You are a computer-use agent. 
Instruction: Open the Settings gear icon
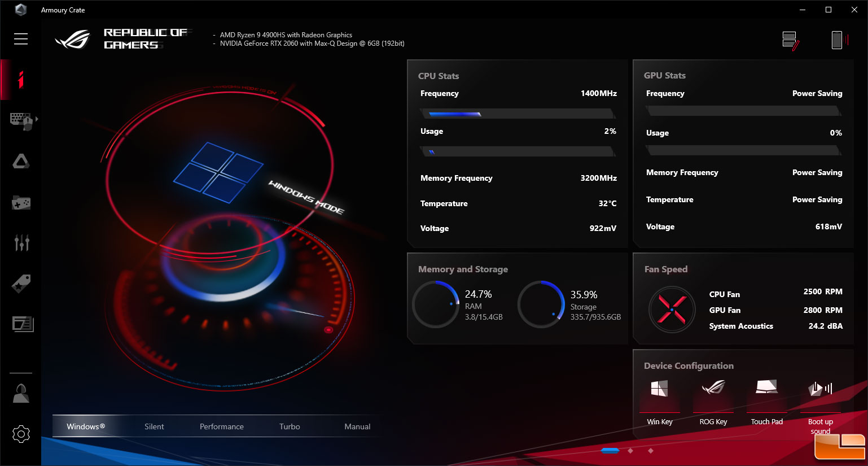21,434
